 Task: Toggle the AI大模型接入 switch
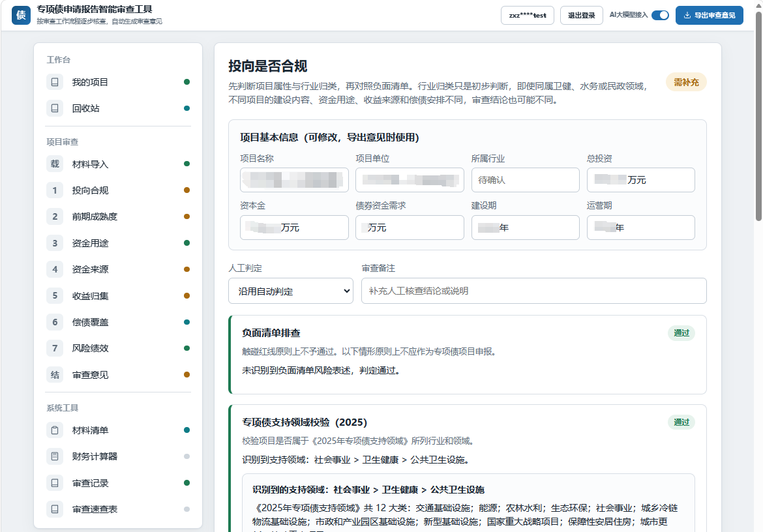pos(661,15)
